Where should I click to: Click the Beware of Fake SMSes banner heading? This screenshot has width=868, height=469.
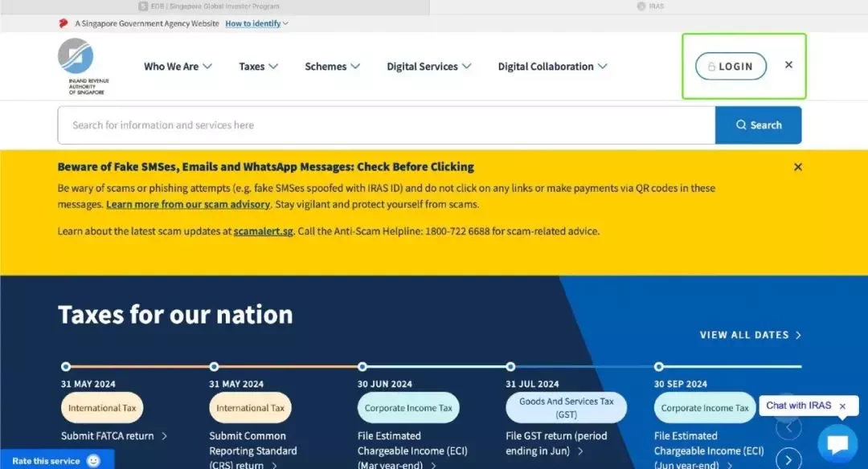pyautogui.click(x=266, y=167)
